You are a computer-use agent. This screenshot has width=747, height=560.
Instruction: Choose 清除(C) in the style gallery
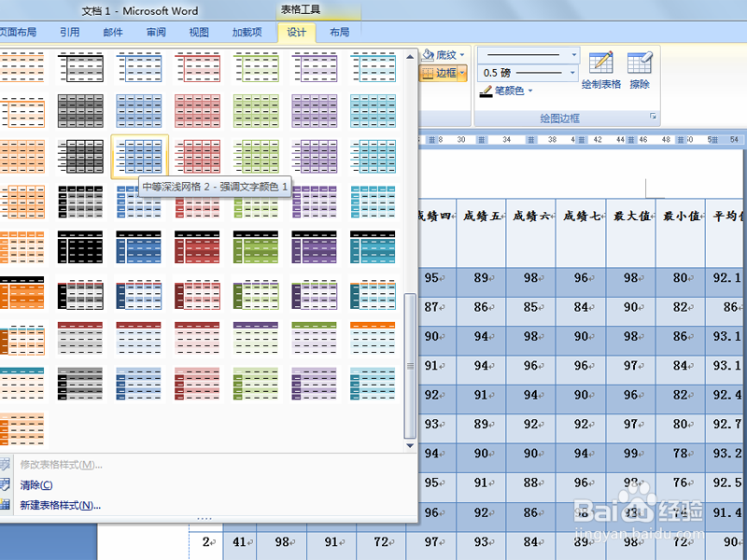click(x=36, y=485)
